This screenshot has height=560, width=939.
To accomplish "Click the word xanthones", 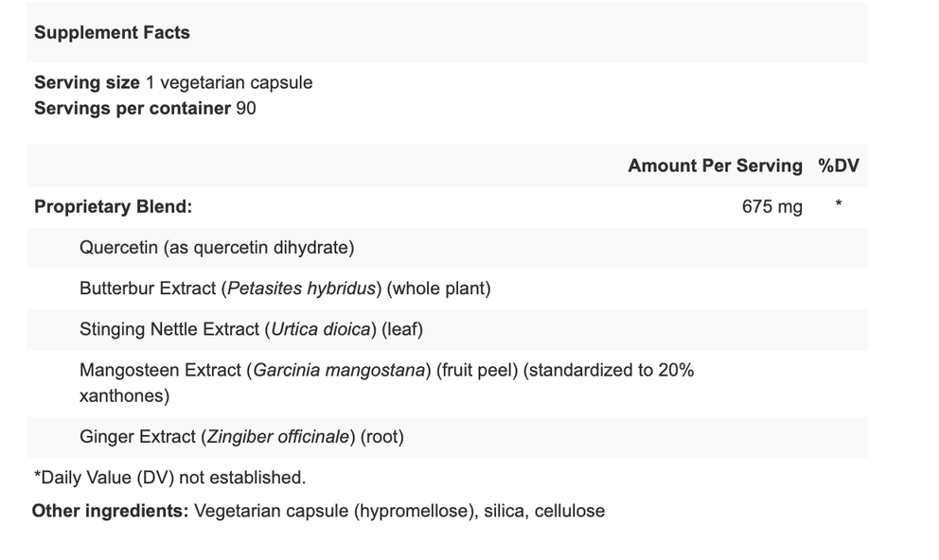I will tap(125, 396).
